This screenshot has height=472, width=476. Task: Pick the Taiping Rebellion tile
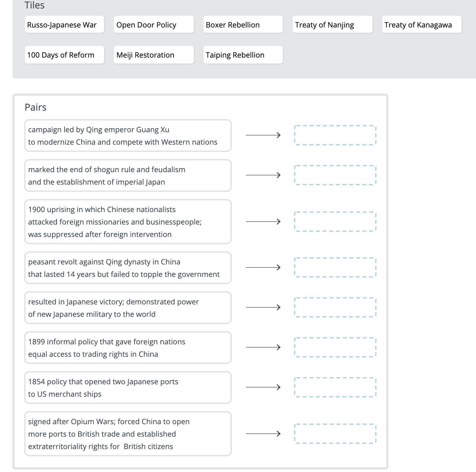243,55
